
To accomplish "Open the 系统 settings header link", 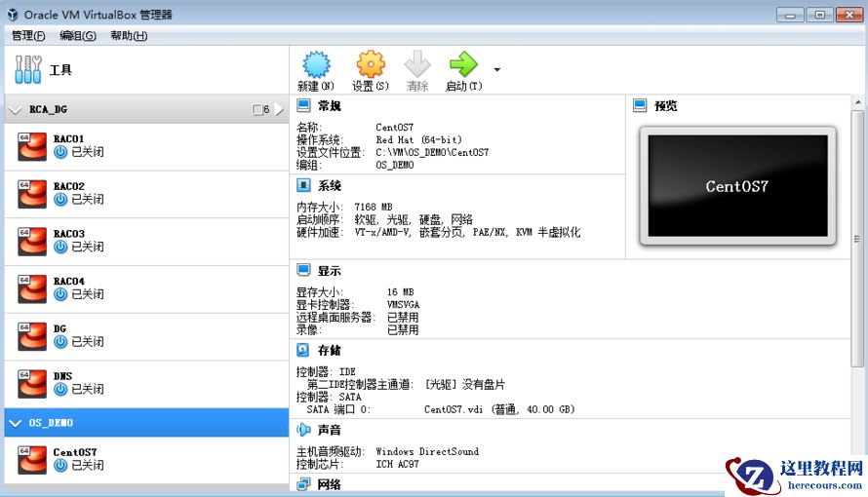I will pyautogui.click(x=330, y=186).
